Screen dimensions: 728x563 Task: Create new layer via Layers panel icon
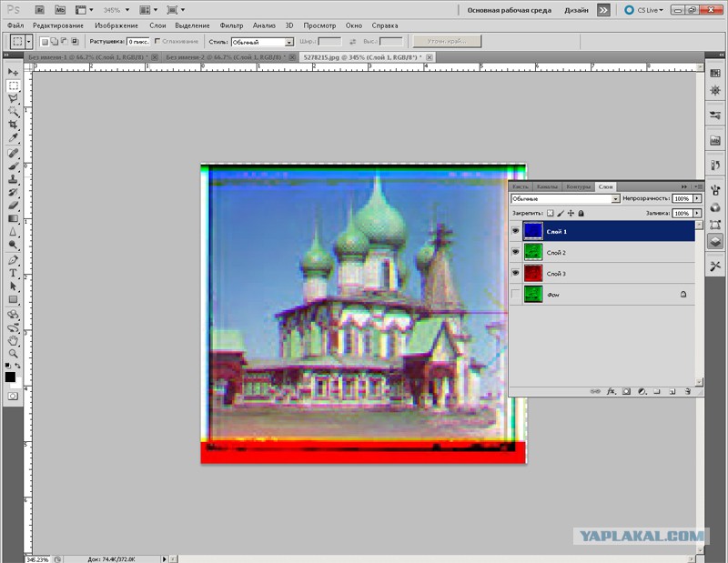pos(672,391)
